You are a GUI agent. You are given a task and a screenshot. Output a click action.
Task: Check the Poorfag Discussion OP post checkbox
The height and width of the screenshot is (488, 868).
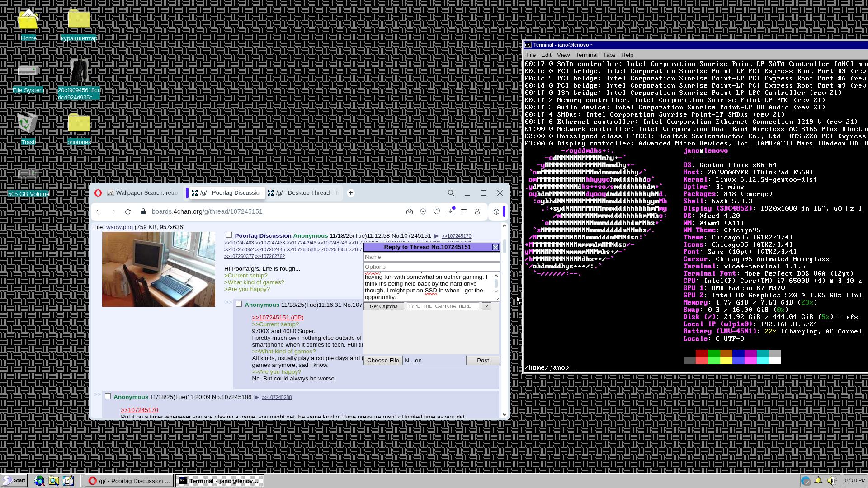pos(229,235)
